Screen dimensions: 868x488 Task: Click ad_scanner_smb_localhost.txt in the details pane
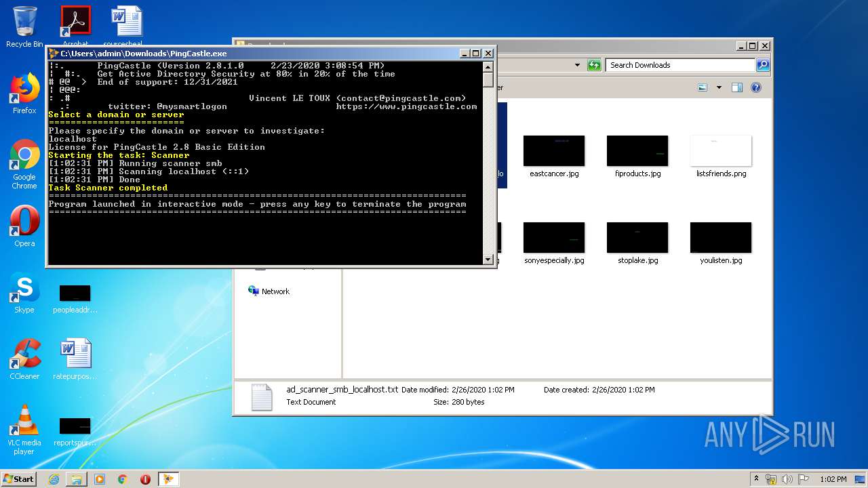[x=342, y=390]
